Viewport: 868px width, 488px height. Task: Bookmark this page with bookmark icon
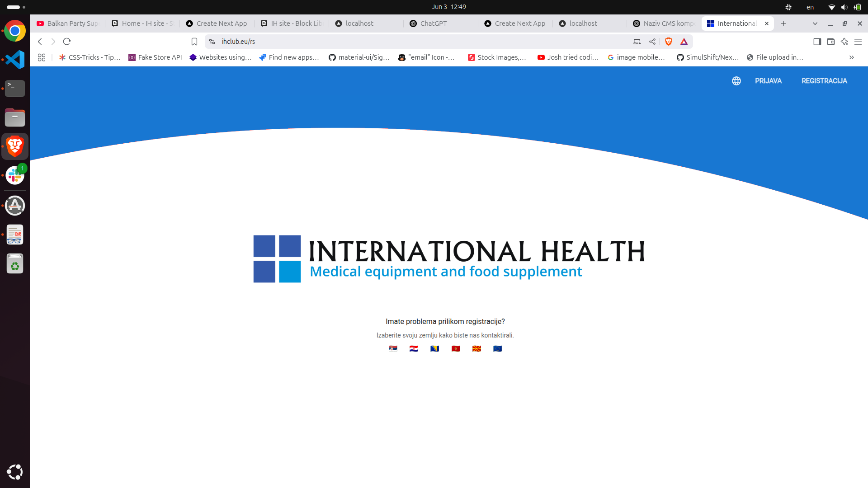(x=194, y=42)
